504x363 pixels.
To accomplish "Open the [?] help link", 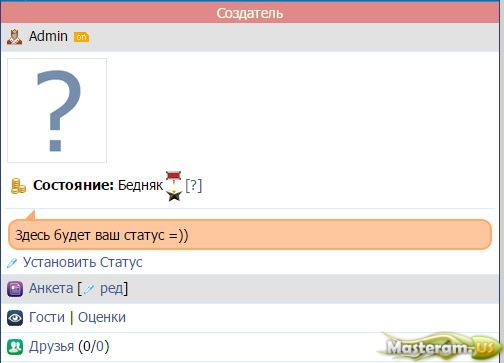I will [194, 185].
